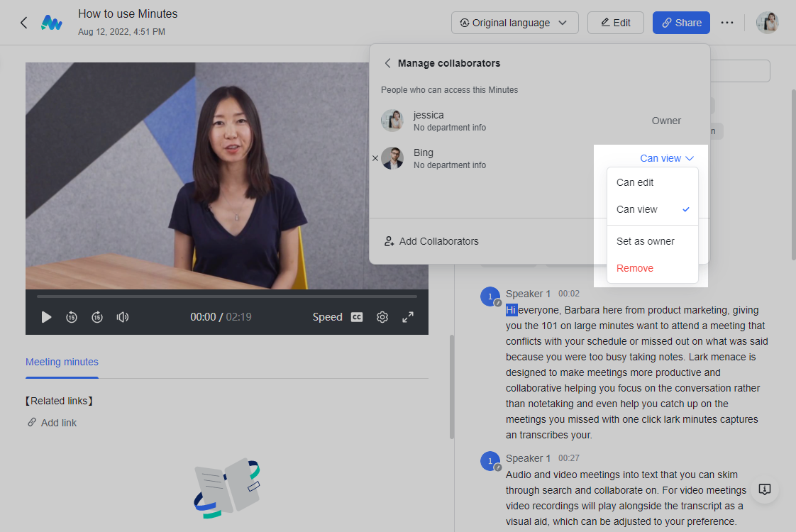
Task: Click the Share button
Action: click(x=681, y=23)
